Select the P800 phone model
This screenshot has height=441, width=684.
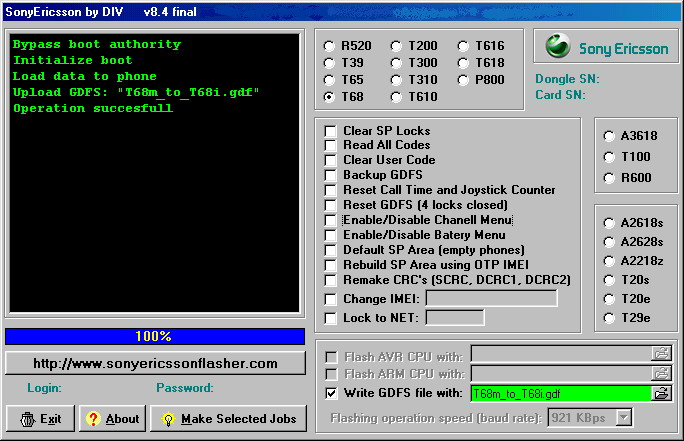point(463,80)
